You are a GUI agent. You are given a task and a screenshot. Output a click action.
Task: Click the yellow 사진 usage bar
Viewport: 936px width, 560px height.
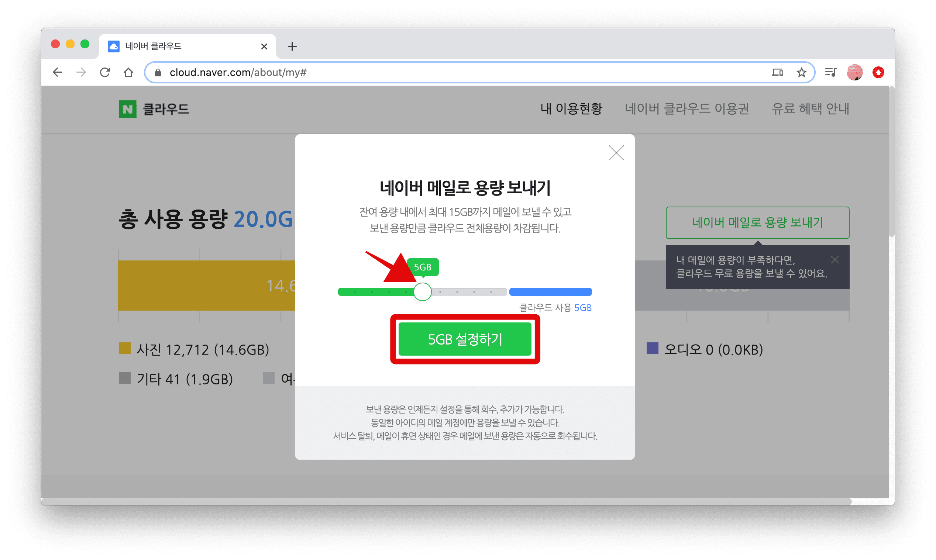click(x=206, y=285)
